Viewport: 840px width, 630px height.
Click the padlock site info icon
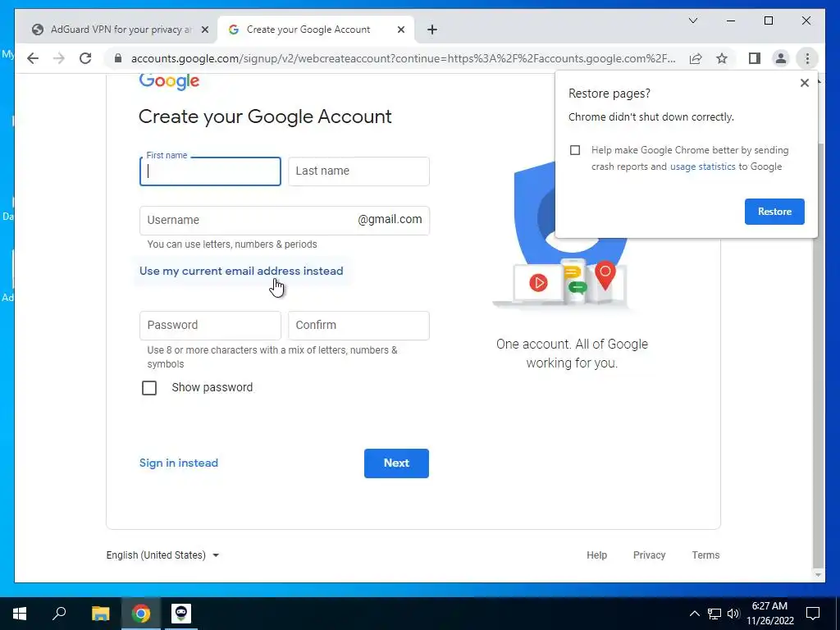point(118,58)
